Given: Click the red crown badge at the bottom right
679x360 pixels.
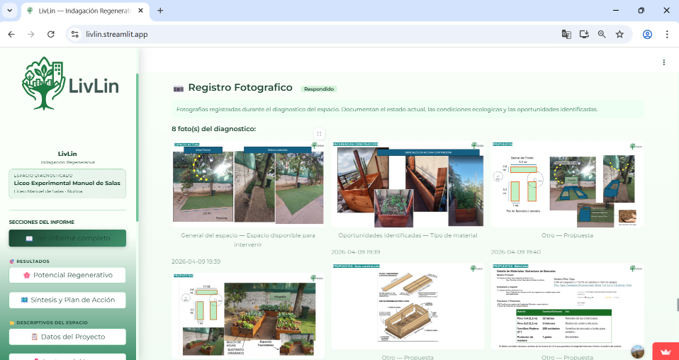Looking at the screenshot, I should pyautogui.click(x=665, y=351).
